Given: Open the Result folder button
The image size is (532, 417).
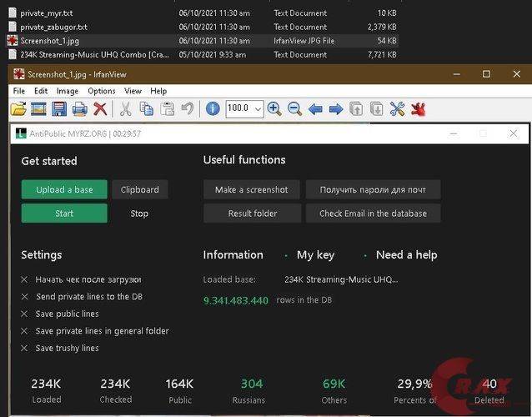Looking at the screenshot, I should coord(252,213).
